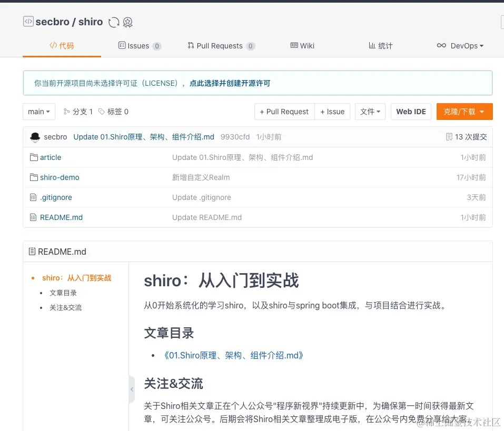This screenshot has height=431, width=504.
Task: Switch to the Issues tab
Action: point(139,46)
